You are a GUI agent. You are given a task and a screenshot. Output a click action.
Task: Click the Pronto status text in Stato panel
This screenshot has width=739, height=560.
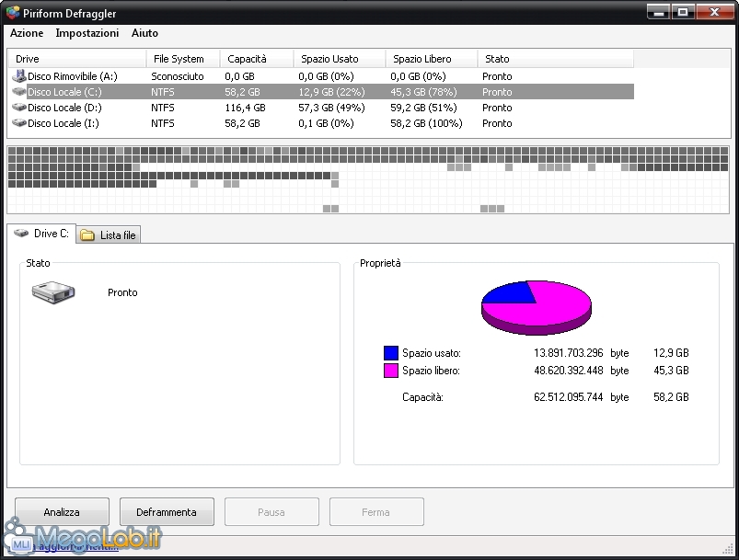[122, 292]
